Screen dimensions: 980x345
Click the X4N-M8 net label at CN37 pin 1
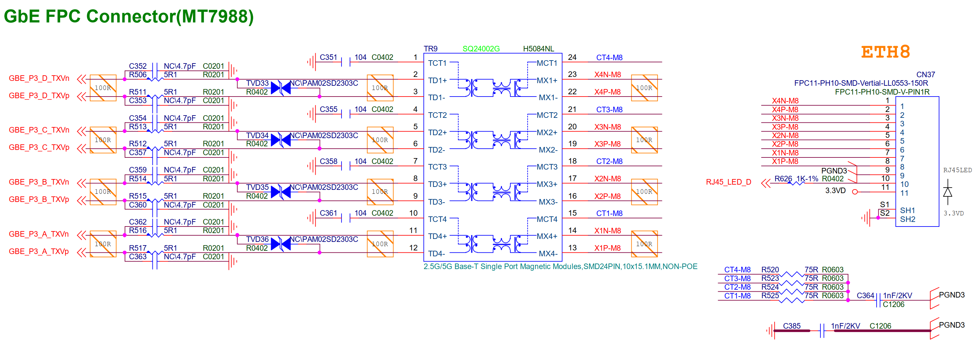(785, 101)
